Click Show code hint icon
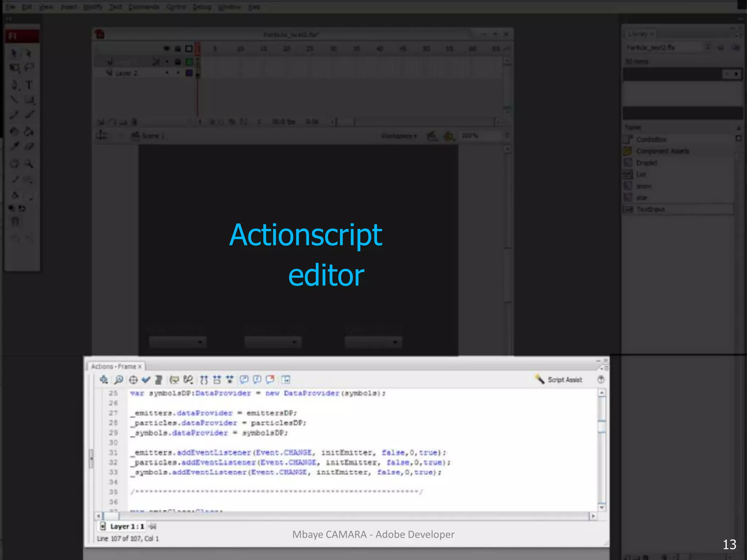The image size is (747, 560). (174, 380)
